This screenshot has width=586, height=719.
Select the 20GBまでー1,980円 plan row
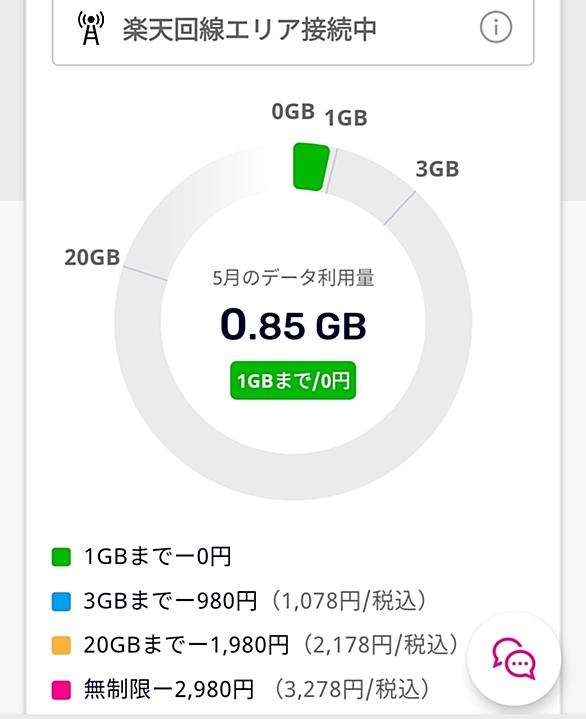pos(255,645)
